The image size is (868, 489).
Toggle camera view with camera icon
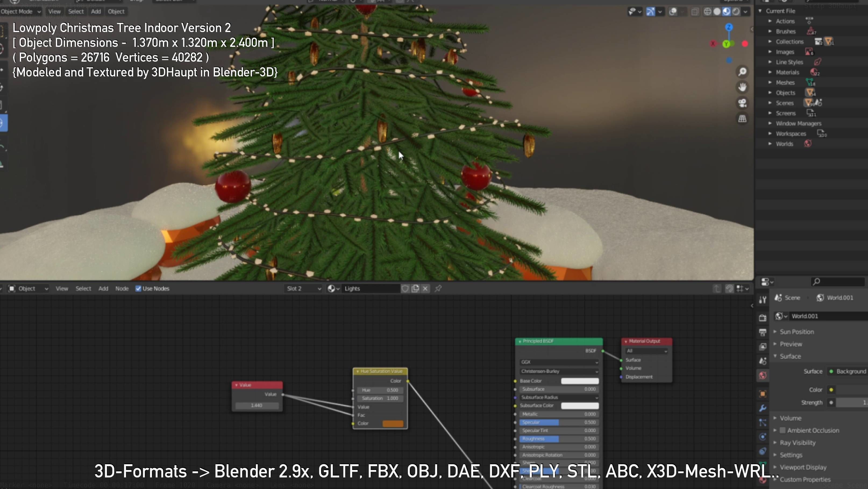coord(742,103)
